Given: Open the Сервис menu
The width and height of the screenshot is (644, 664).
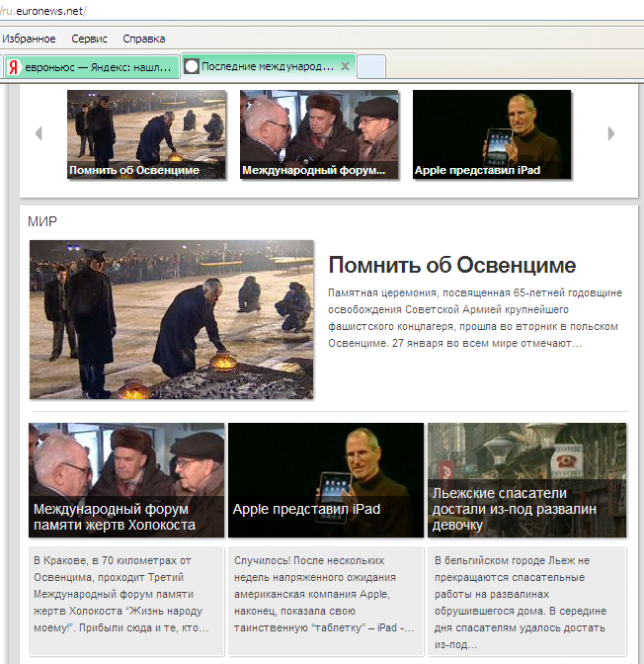Looking at the screenshot, I should 89,39.
